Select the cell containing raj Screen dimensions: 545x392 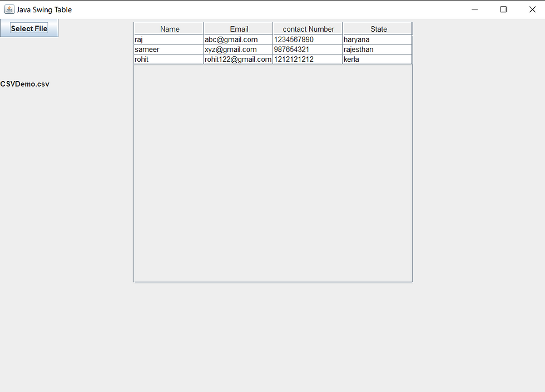(x=169, y=39)
